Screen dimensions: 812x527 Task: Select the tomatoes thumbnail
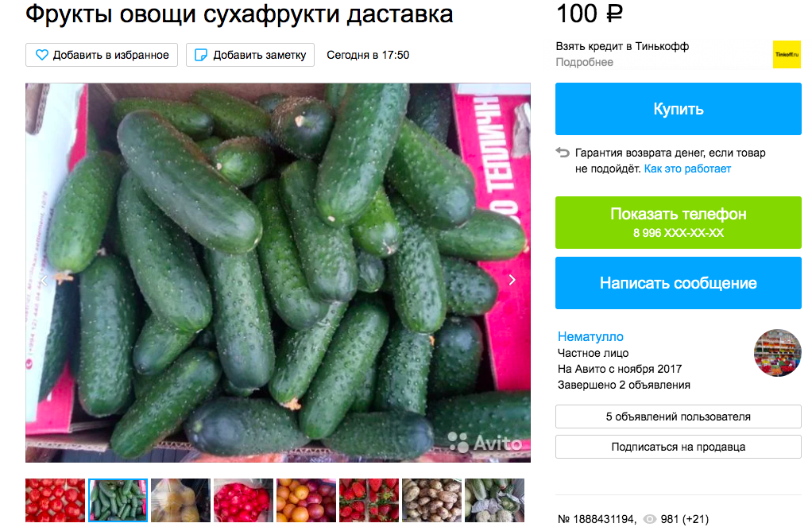point(56,500)
